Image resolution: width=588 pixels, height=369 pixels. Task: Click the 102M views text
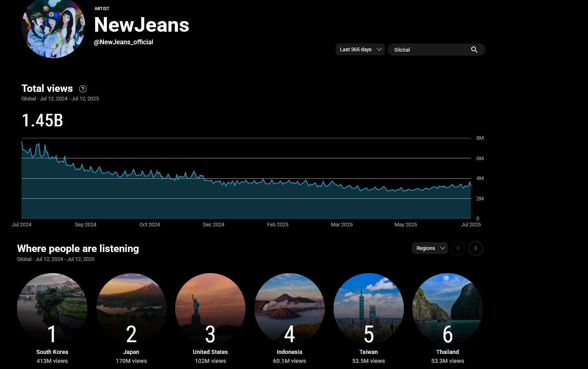coord(210,361)
